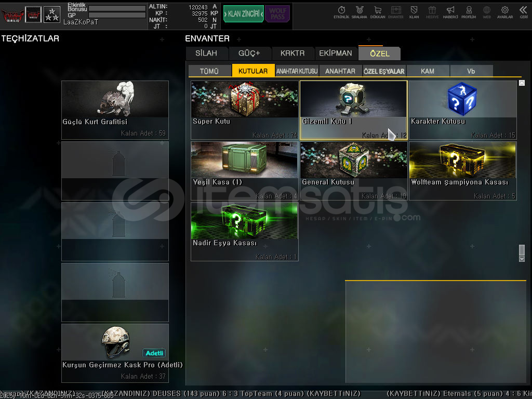Click the inventory scrollbar thumb

click(522, 250)
